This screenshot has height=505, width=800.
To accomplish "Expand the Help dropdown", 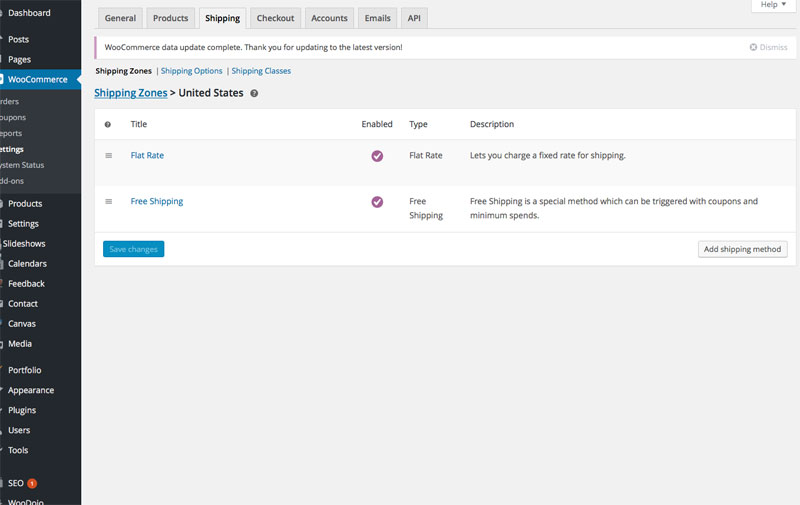I will (x=773, y=5).
